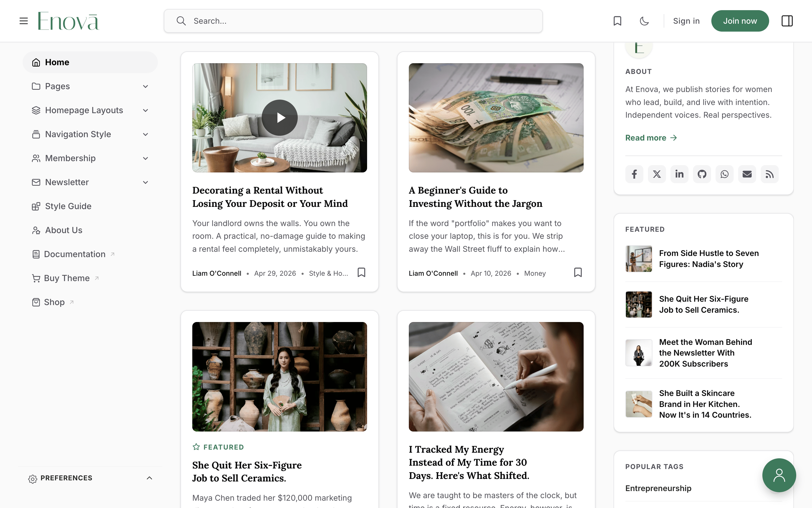Screen dimensions: 812x508
Task: Click thumbnail of the 200K Subscribers post
Action: click(639, 353)
